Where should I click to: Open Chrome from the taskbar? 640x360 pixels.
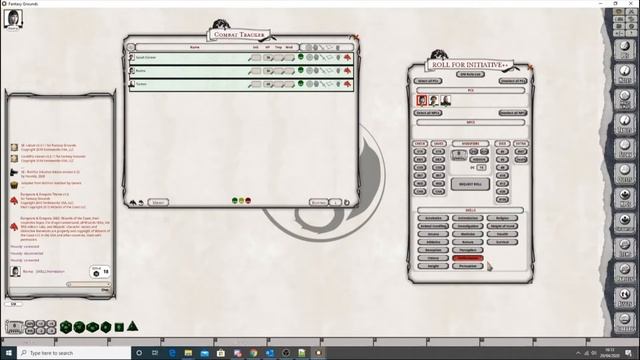[x=253, y=353]
